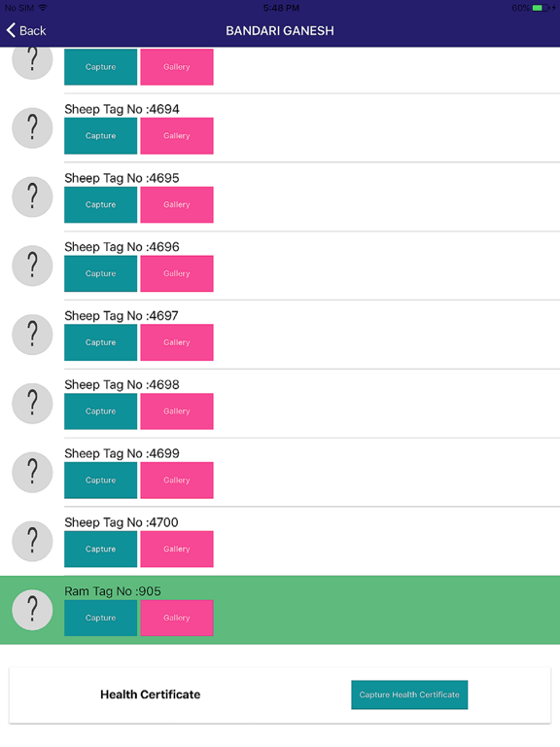Tap placeholder photo for Sheep Tag 4694
The height and width of the screenshot is (747, 560).
point(32,127)
